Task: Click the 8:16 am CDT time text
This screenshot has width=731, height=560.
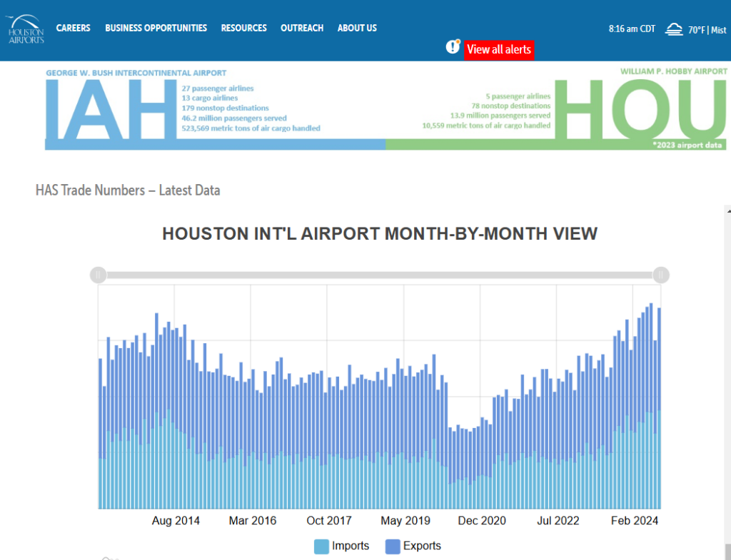Action: (632, 29)
